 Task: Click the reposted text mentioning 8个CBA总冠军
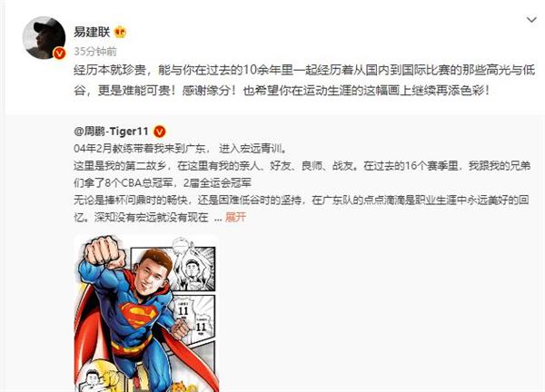pyautogui.click(x=163, y=183)
